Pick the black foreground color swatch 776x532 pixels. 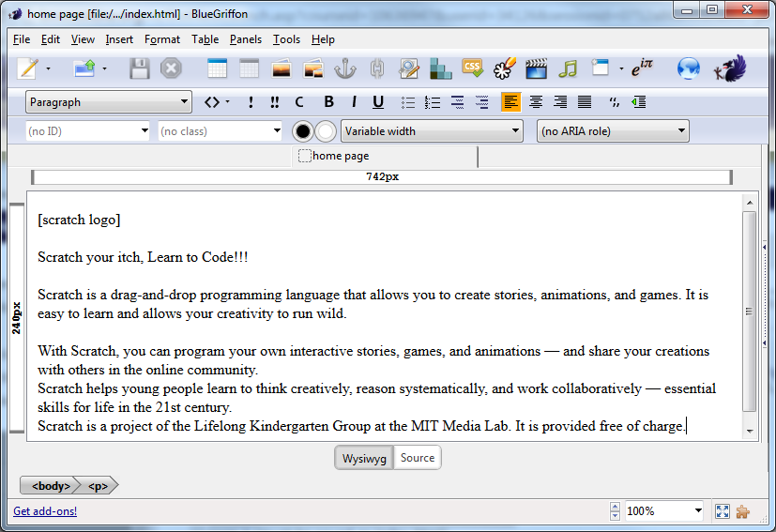302,131
